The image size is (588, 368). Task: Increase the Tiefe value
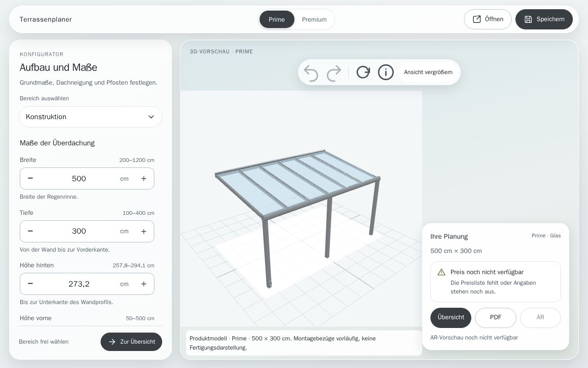144,231
